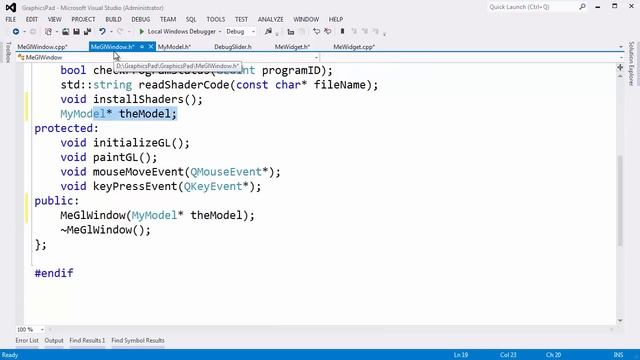640x360 pixels.
Task: Expand the Local Windows Debugger dropdown
Action: coord(220,32)
